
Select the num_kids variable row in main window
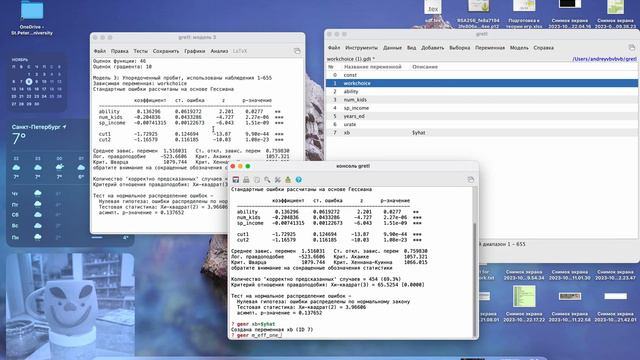pos(482,100)
